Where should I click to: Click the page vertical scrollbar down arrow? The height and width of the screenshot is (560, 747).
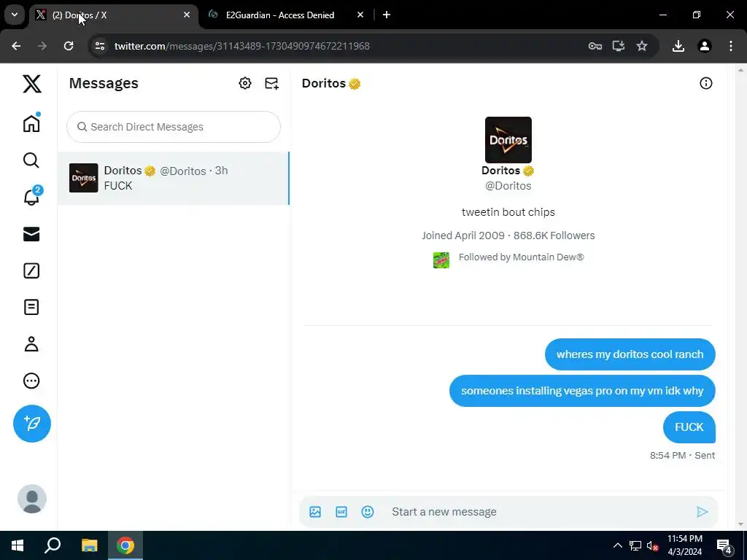[x=740, y=524]
